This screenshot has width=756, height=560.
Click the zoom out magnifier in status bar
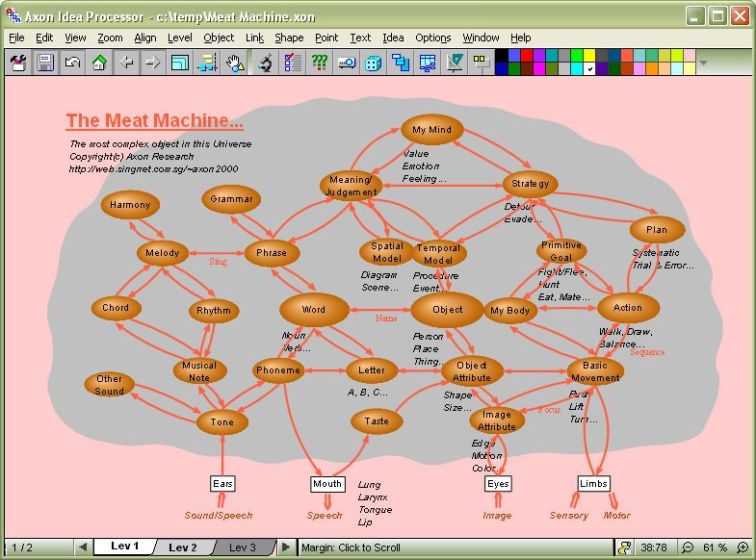(x=688, y=547)
